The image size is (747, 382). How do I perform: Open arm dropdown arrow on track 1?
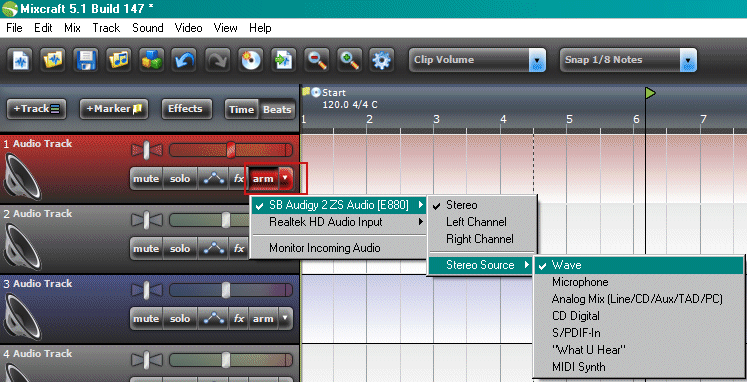[x=285, y=179]
